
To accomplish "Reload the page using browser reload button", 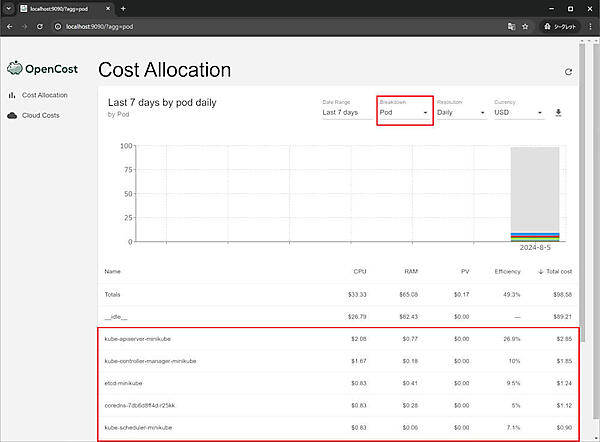I will pyautogui.click(x=39, y=26).
